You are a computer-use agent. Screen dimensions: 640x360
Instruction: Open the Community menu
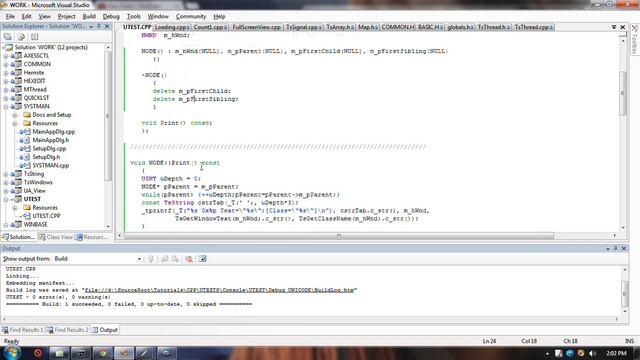(x=191, y=17)
